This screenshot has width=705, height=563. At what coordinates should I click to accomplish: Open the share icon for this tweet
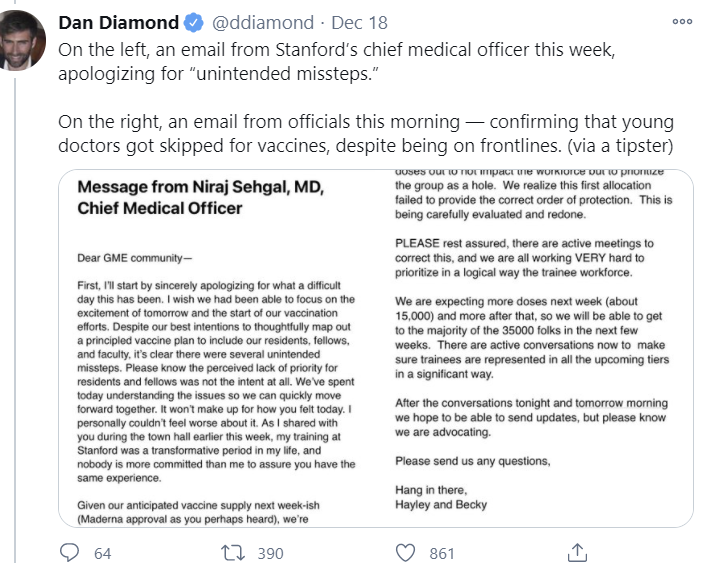[x=576, y=552]
